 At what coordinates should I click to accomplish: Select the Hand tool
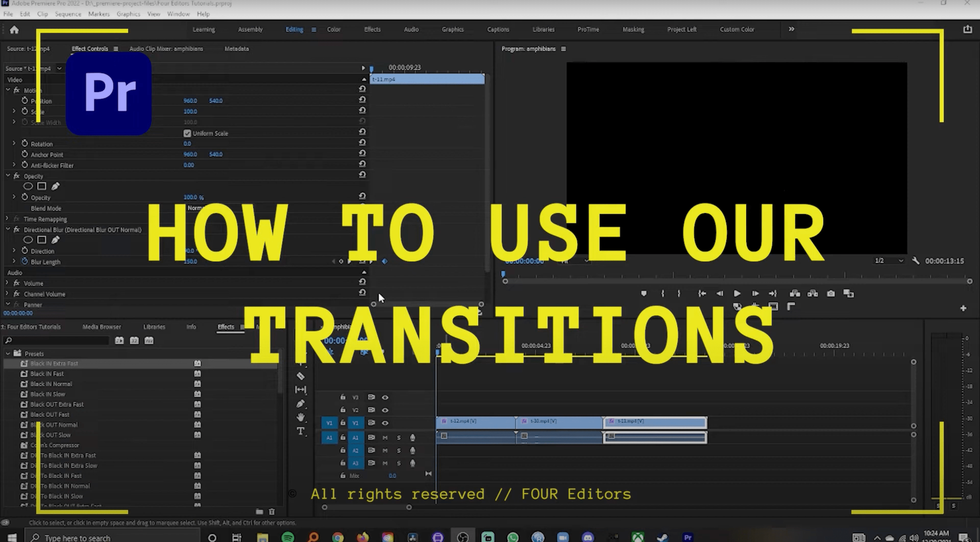pos(300,417)
